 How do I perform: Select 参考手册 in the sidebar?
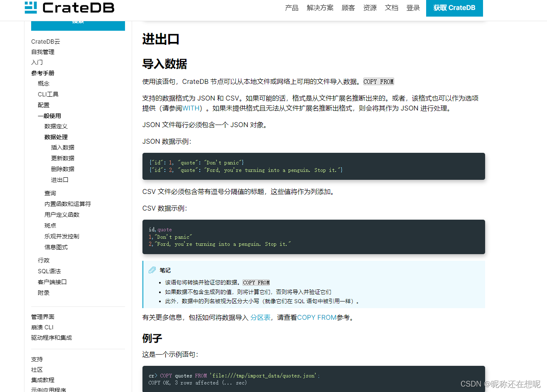(43, 73)
